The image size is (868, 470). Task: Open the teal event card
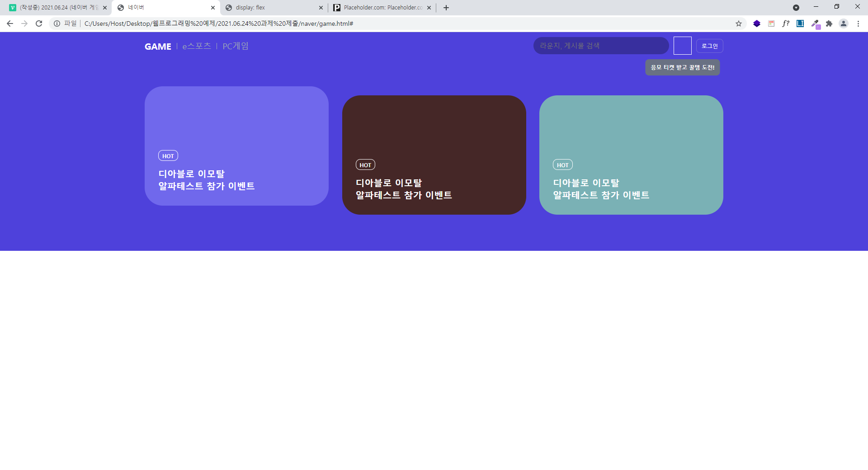coord(631,155)
